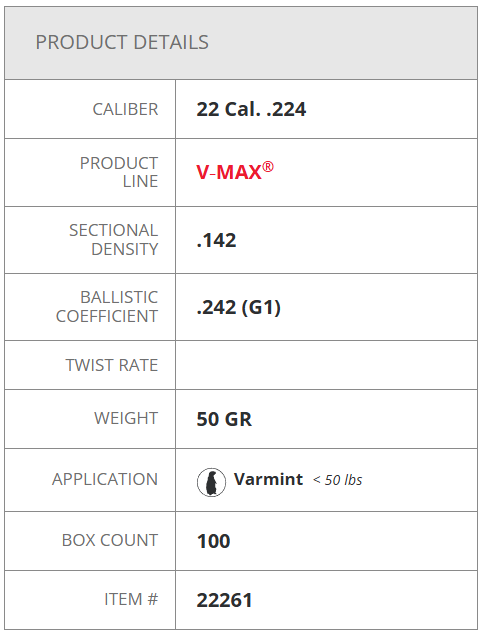The width and height of the screenshot is (480, 632).
Task: Click the PRODUCT LINE label
Action: 119,172
